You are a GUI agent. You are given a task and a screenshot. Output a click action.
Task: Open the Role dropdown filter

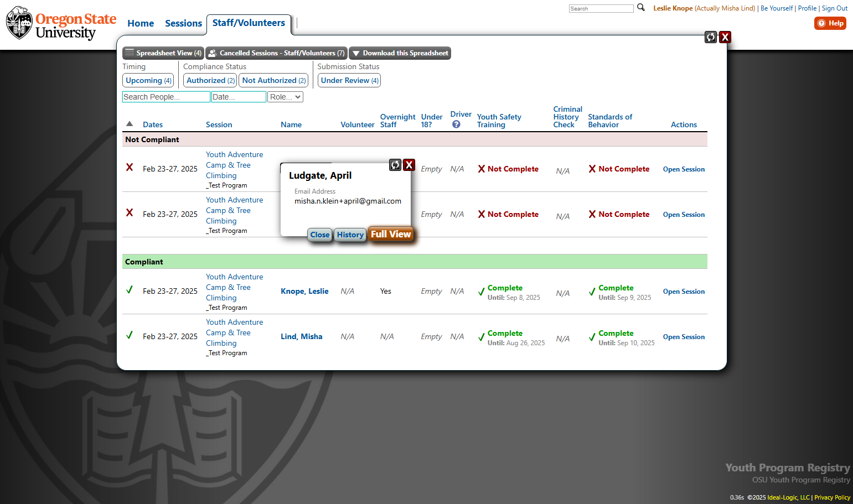(286, 97)
